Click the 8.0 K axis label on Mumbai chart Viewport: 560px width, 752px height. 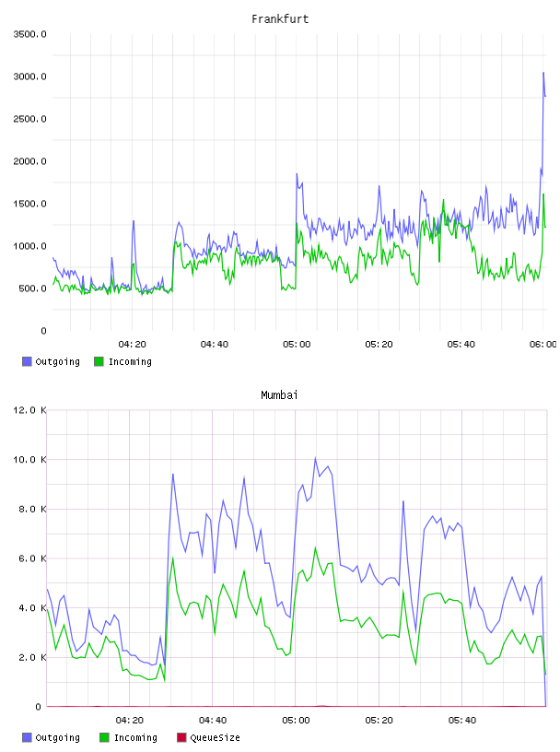click(32, 509)
